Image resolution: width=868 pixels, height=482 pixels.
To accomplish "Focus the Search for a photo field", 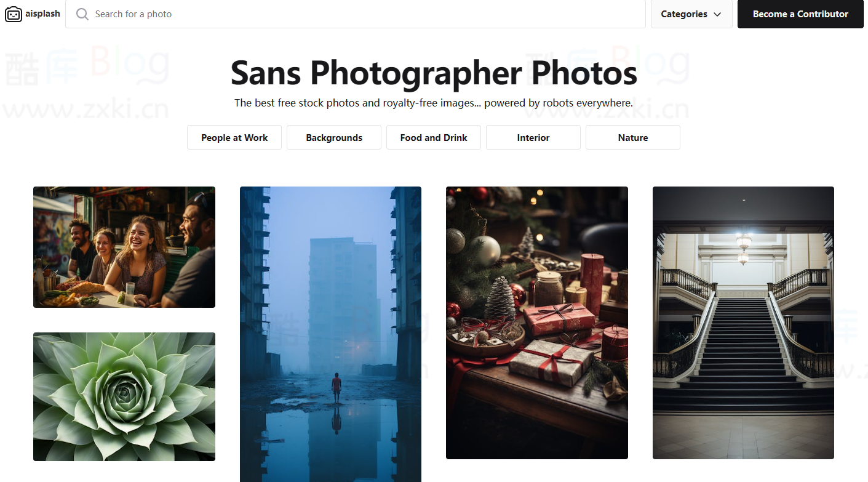I will pyautogui.click(x=356, y=14).
